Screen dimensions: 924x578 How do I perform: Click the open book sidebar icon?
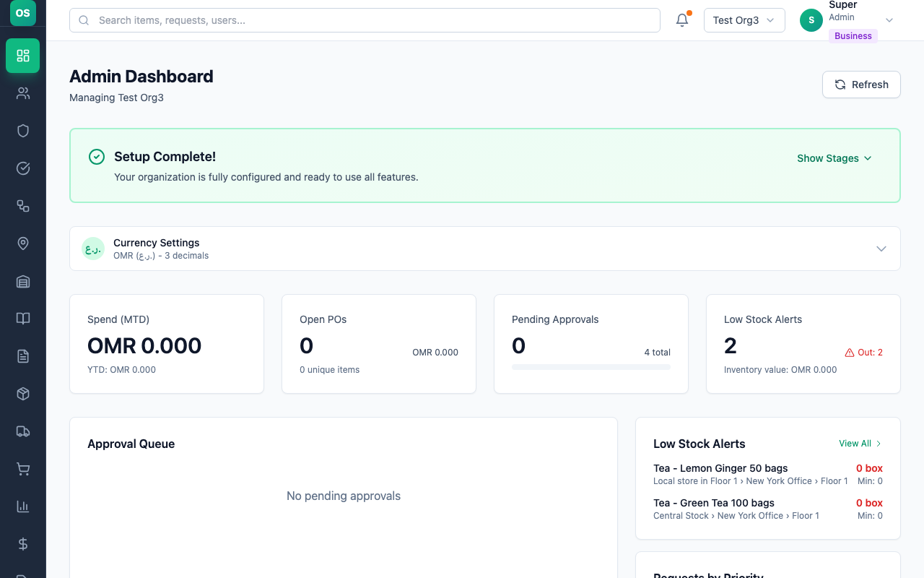(x=23, y=319)
